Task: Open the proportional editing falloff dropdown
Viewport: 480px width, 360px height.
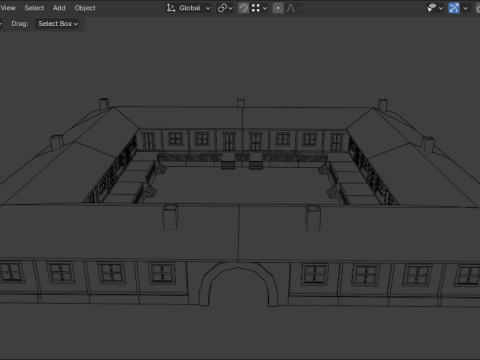Action: point(293,8)
